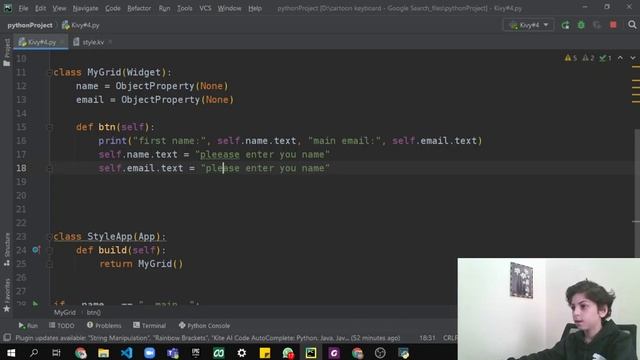640x360 pixels.
Task: Collapse the StyleApp class fold marker
Action: 50,237
